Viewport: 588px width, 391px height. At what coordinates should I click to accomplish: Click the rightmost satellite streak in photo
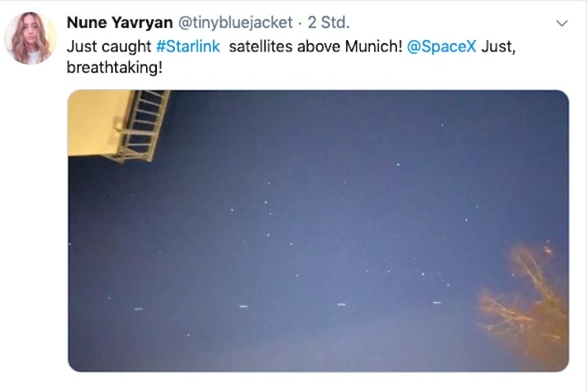(437, 302)
